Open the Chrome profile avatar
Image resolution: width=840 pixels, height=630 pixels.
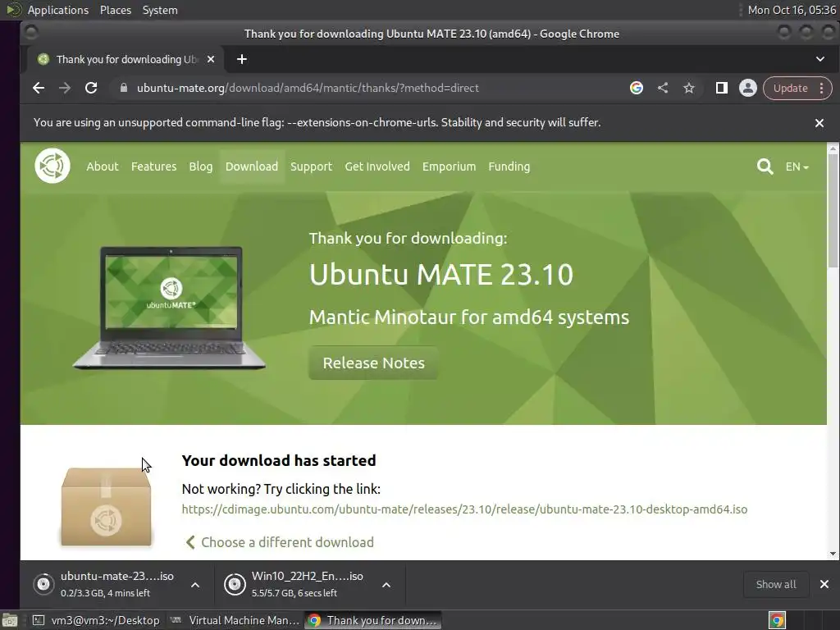point(748,88)
